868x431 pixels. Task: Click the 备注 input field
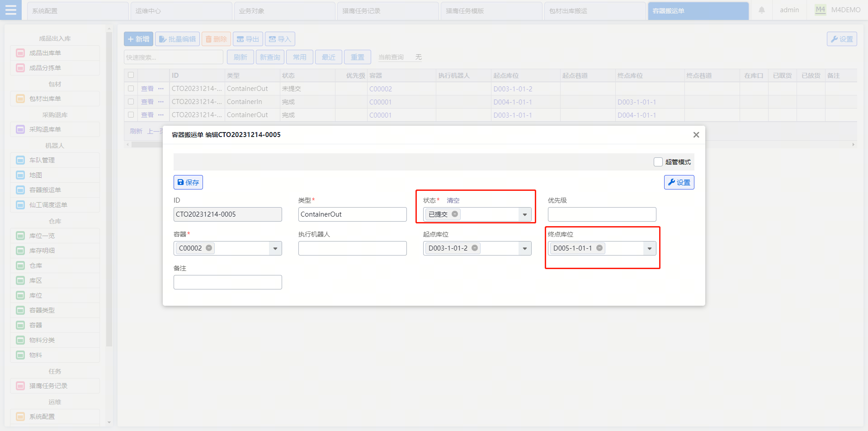click(x=227, y=282)
